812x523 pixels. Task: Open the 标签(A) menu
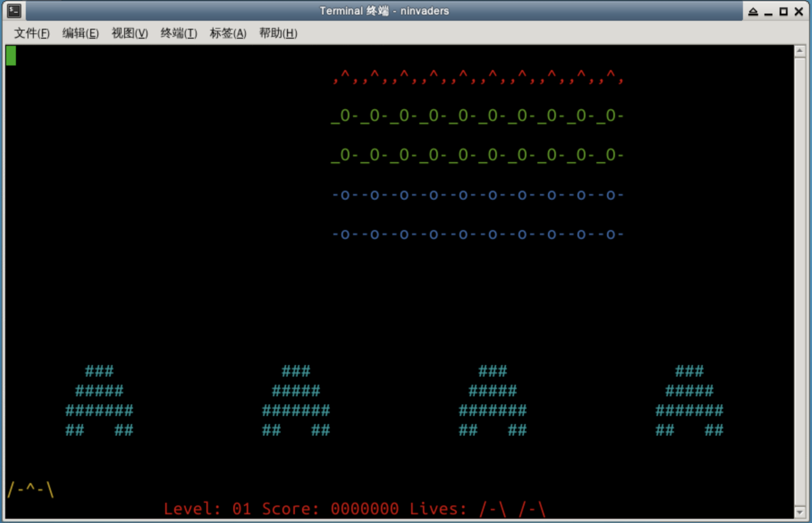point(228,33)
